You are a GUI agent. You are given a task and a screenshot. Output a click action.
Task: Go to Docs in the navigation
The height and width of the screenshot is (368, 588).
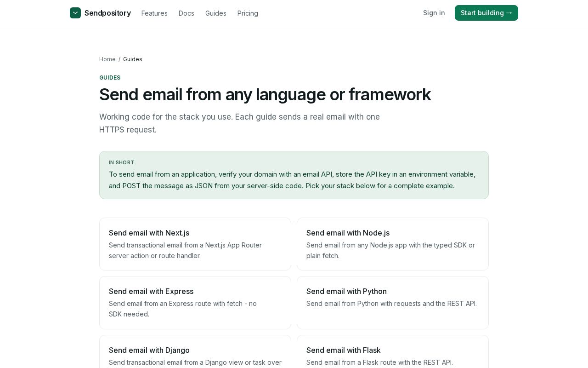[187, 13]
